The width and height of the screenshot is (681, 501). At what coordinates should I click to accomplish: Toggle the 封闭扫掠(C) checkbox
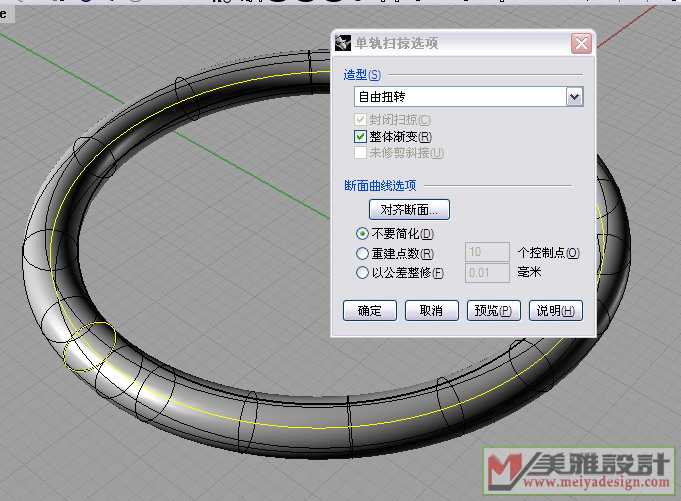coord(360,119)
